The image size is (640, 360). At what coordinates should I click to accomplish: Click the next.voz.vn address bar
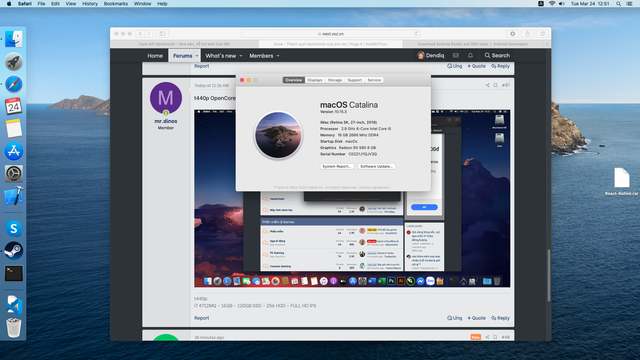(330, 33)
